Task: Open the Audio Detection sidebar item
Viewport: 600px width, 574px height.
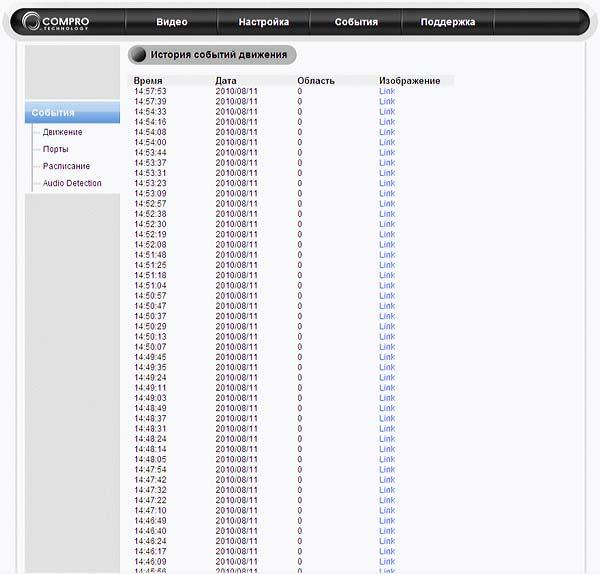Action: coord(72,183)
